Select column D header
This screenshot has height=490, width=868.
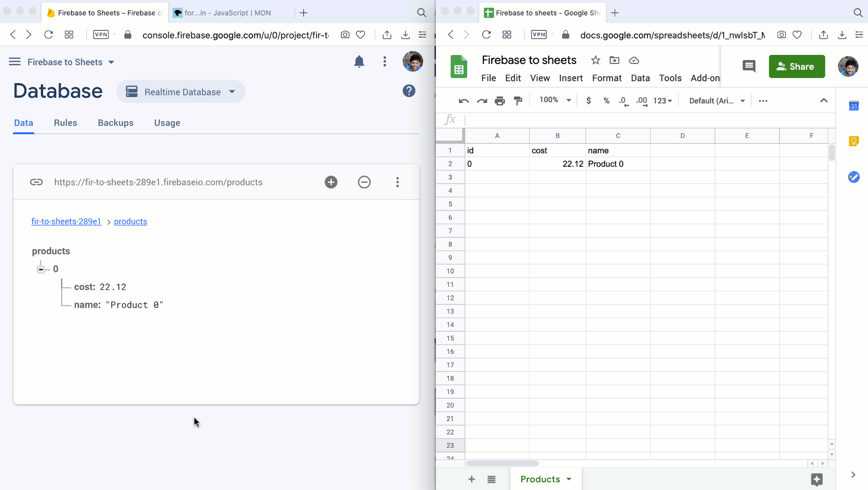[x=682, y=136]
